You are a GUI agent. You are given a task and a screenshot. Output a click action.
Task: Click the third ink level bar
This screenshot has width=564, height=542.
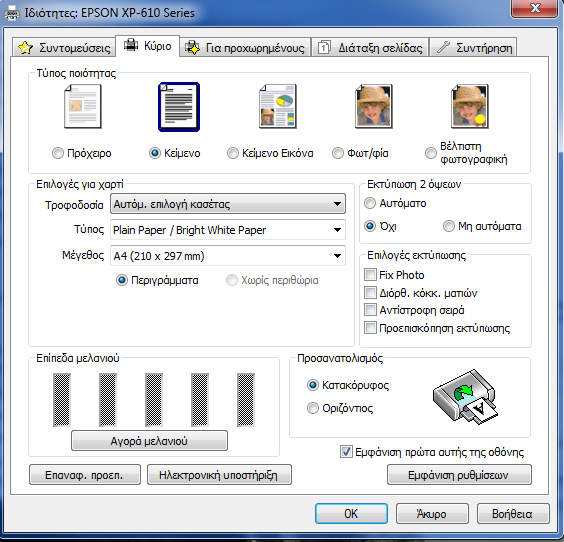(x=154, y=400)
